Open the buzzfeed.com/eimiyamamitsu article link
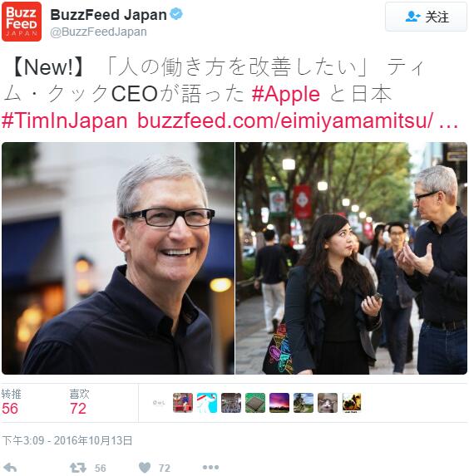 pos(298,120)
